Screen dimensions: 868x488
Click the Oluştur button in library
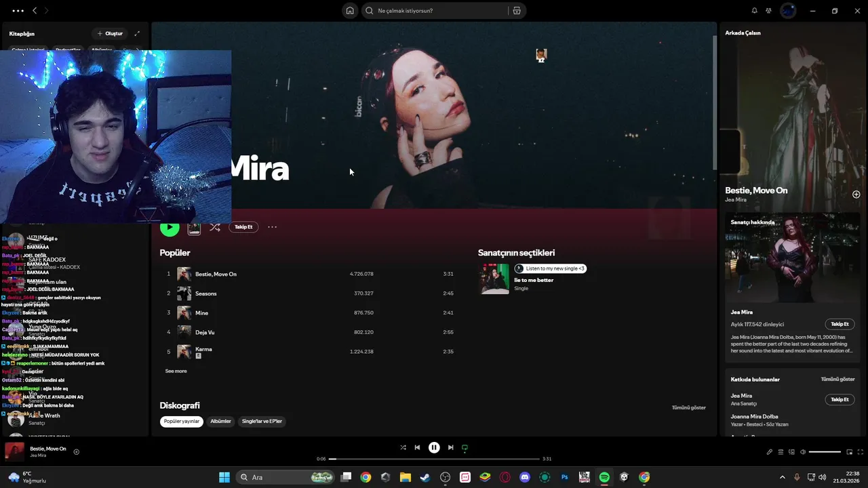[x=110, y=33]
